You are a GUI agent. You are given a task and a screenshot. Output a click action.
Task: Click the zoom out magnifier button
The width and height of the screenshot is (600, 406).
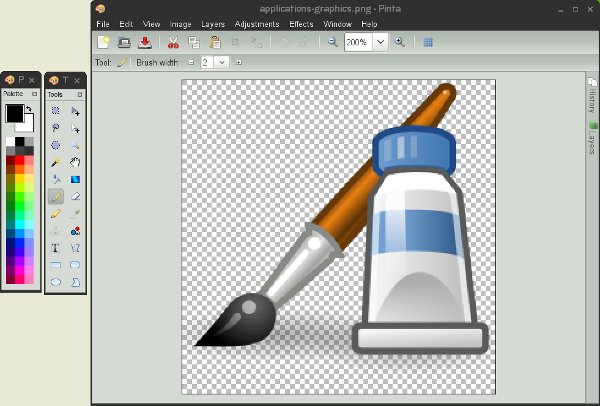click(333, 42)
